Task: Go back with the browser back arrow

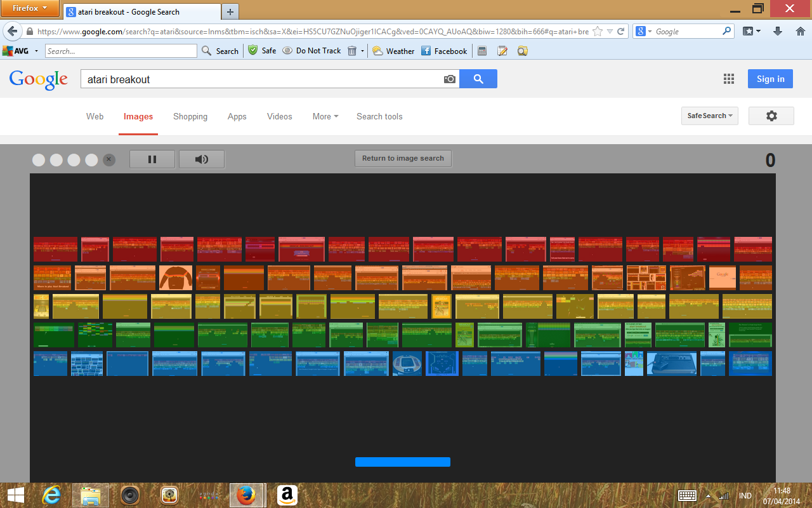Action: click(x=12, y=31)
